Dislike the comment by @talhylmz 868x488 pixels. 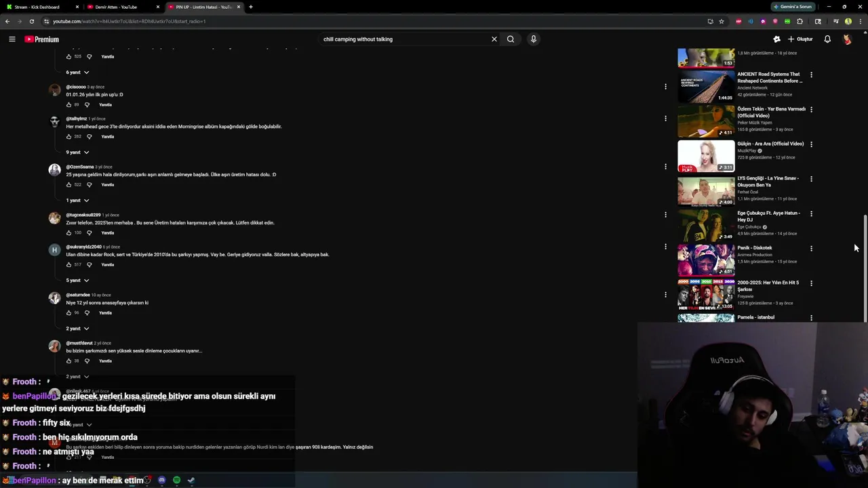(x=89, y=137)
